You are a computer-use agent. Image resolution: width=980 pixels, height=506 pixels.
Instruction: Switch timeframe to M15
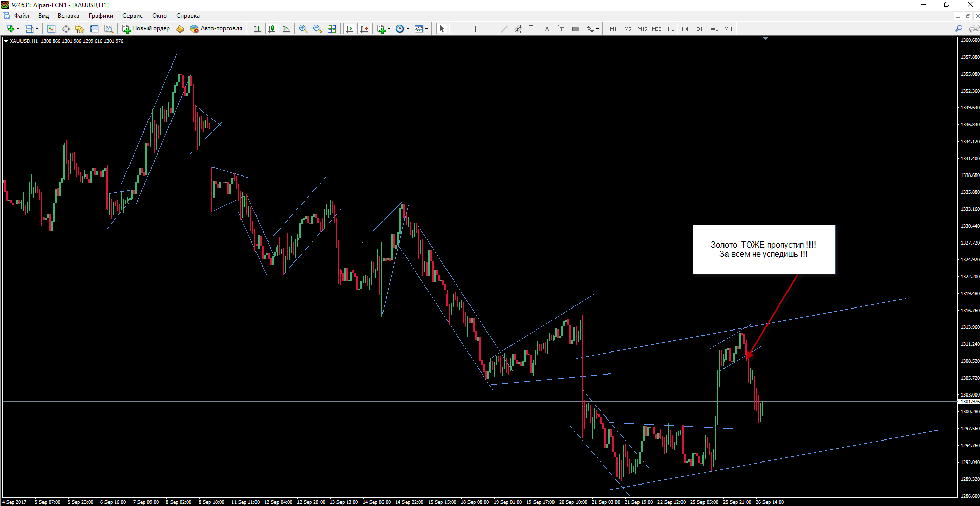(642, 29)
